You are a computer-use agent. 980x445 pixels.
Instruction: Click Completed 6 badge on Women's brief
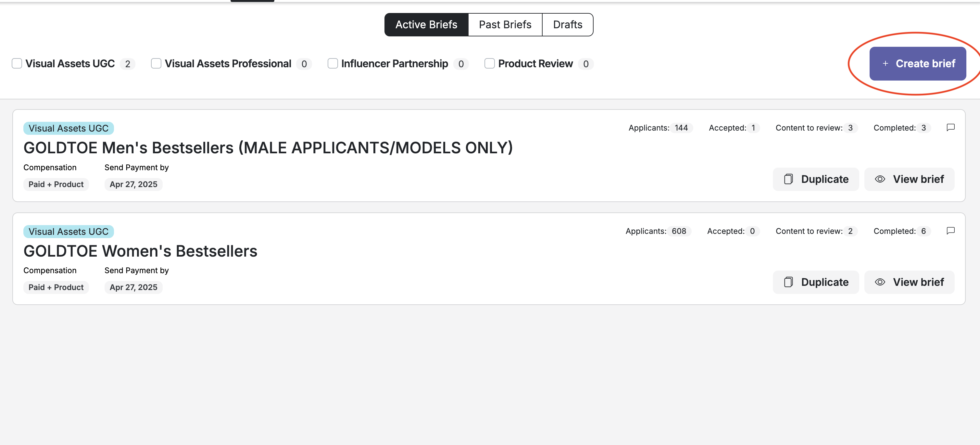[x=923, y=231]
